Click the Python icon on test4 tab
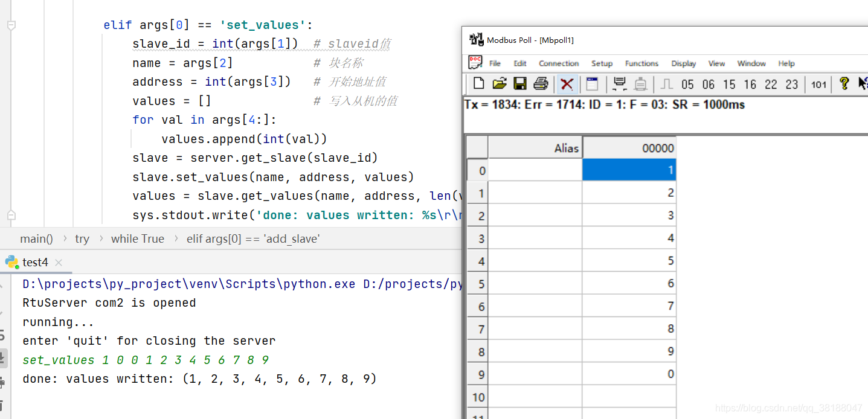The height and width of the screenshot is (419, 868). 11,262
